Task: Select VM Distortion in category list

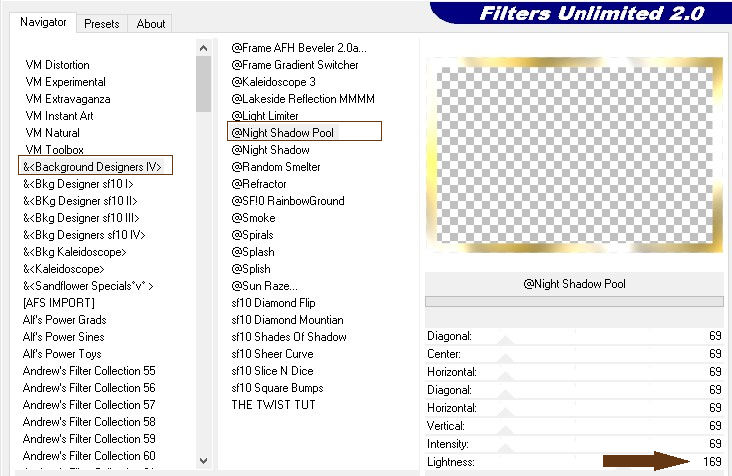Action: [57, 65]
